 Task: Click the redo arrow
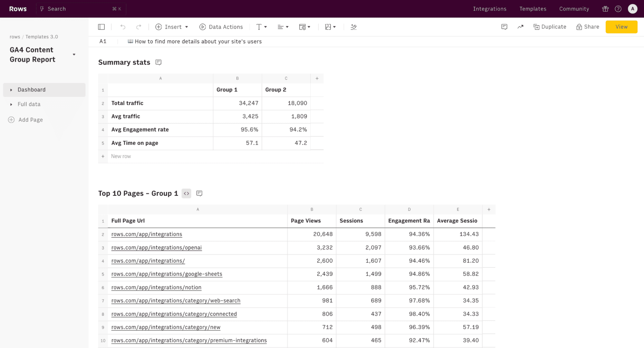(139, 27)
